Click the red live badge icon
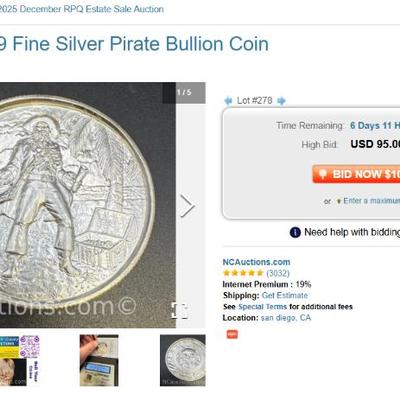Screen dimensions: 400x400 pos(232,334)
